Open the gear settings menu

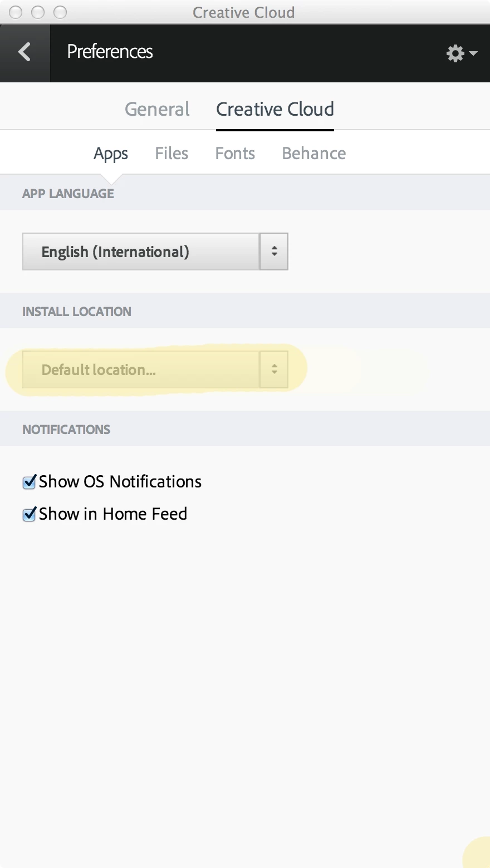[x=462, y=53]
